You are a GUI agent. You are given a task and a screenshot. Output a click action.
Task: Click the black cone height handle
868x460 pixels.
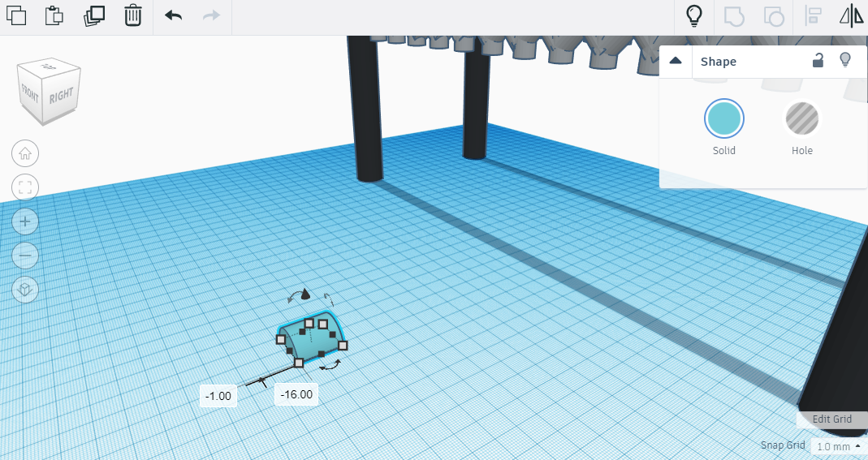pos(305,294)
